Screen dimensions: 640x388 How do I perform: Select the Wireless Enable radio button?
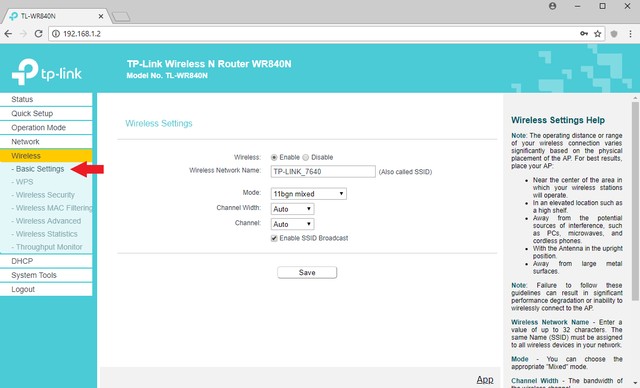(274, 157)
